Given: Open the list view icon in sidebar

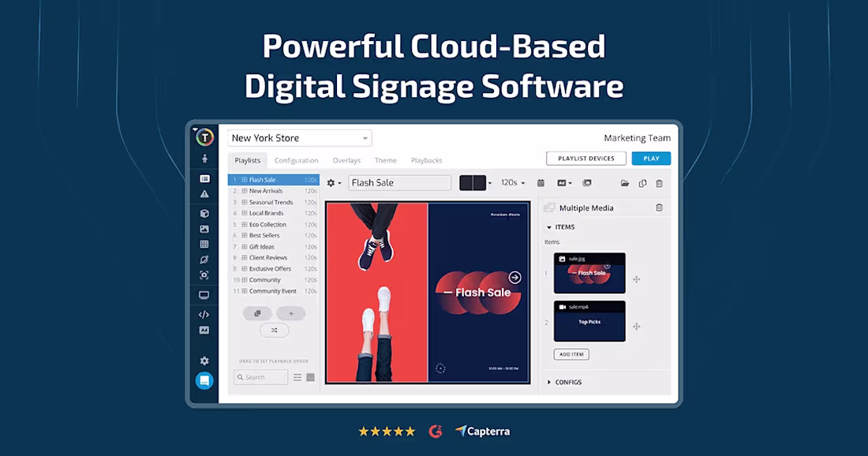Looking at the screenshot, I should click(x=204, y=179).
